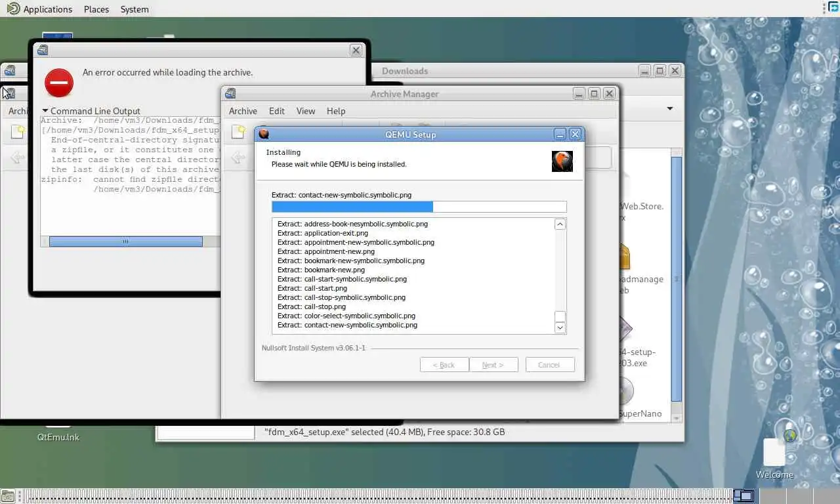This screenshot has width=840, height=504.
Task: Click New archive icon in leftmost Archive Manager window
Action: click(x=18, y=132)
